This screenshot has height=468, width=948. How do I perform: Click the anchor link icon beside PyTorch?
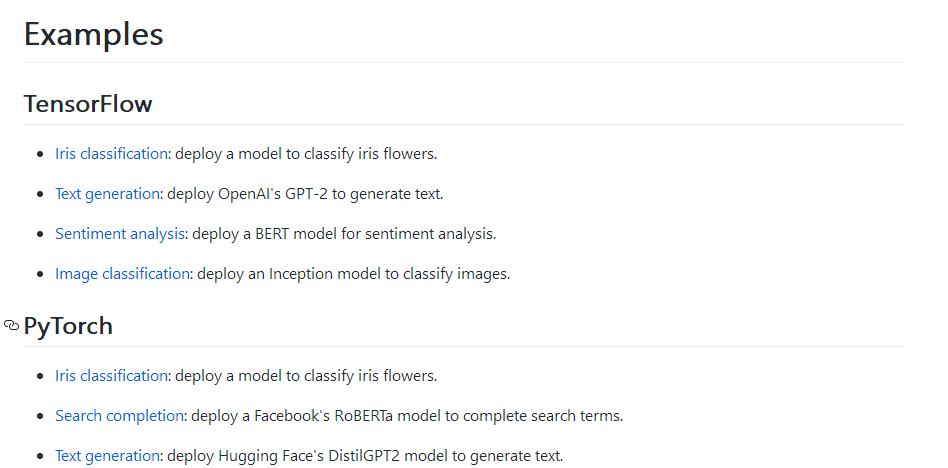click(12, 326)
